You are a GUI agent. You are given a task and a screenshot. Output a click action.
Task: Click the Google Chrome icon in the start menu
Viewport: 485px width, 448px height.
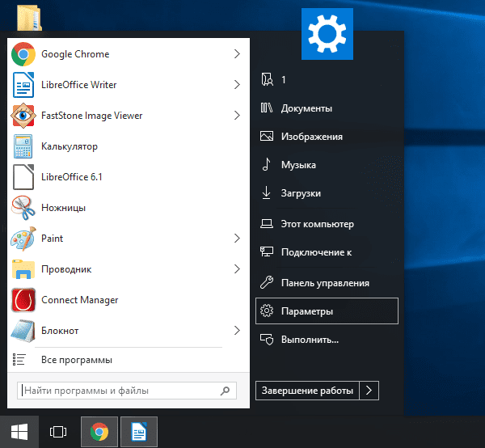(x=23, y=54)
